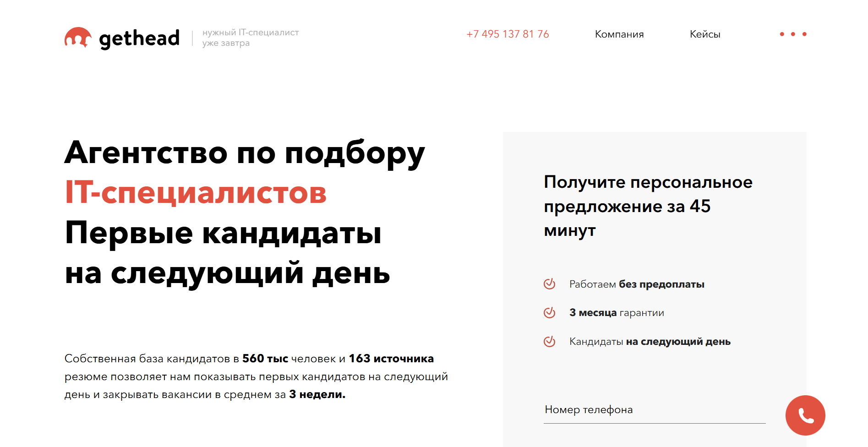Image resolution: width=868 pixels, height=447 pixels.
Task: Click the form title Получите персональное предложение
Action: coord(648,206)
